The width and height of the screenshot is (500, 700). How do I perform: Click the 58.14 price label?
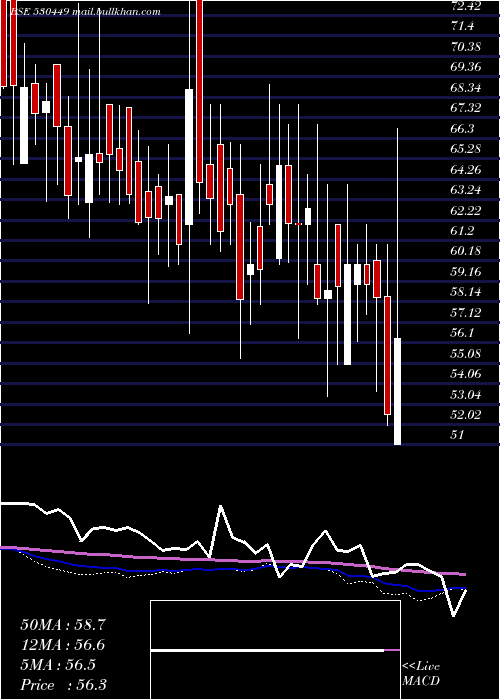(x=466, y=292)
